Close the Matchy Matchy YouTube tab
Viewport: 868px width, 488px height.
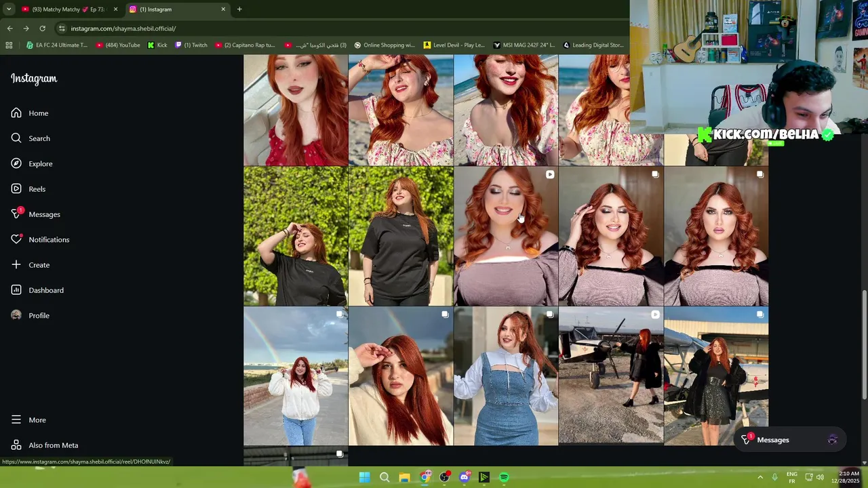(115, 9)
